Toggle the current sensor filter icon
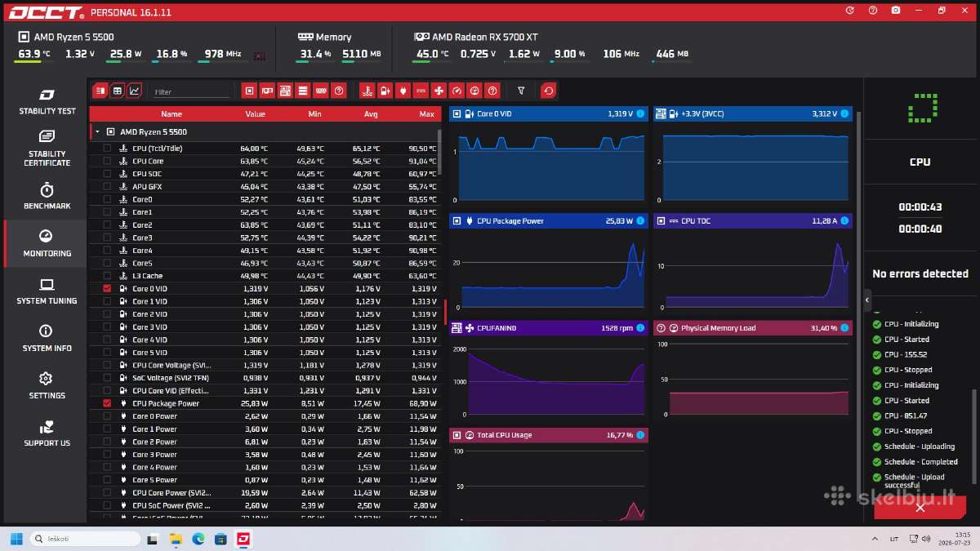This screenshot has width=980, height=551. [x=421, y=91]
